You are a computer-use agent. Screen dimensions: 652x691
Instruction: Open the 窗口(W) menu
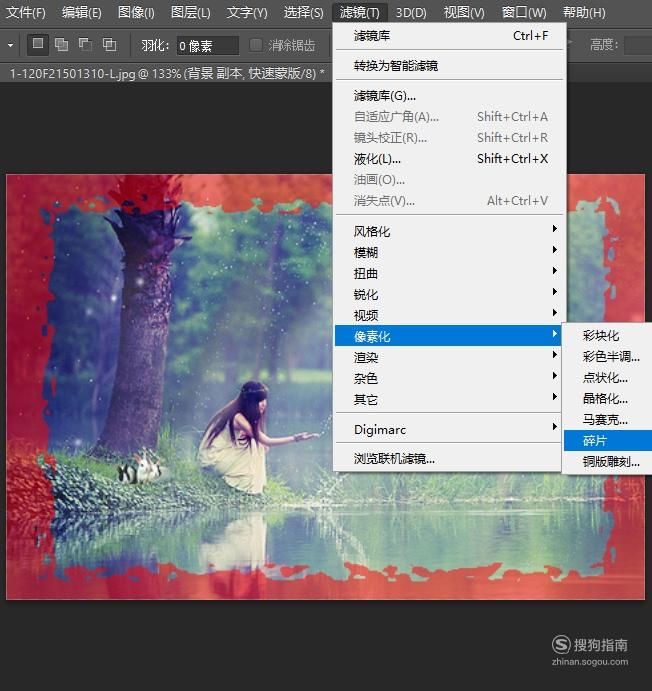(x=524, y=12)
